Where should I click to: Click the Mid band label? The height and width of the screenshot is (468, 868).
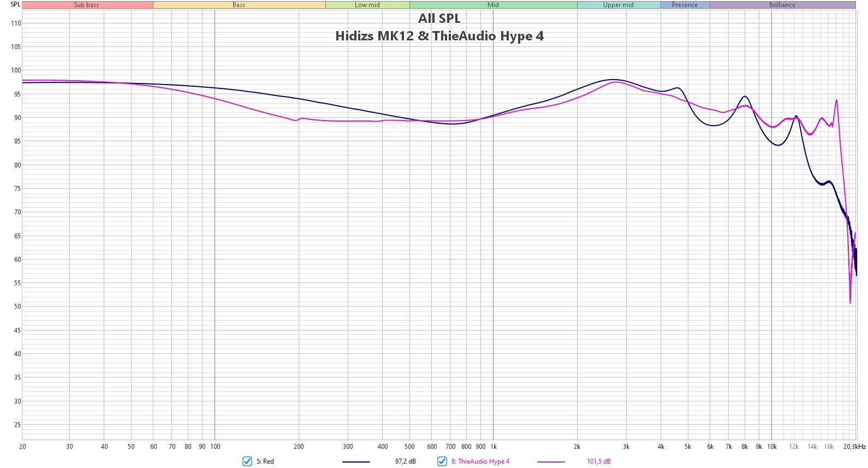pos(494,5)
